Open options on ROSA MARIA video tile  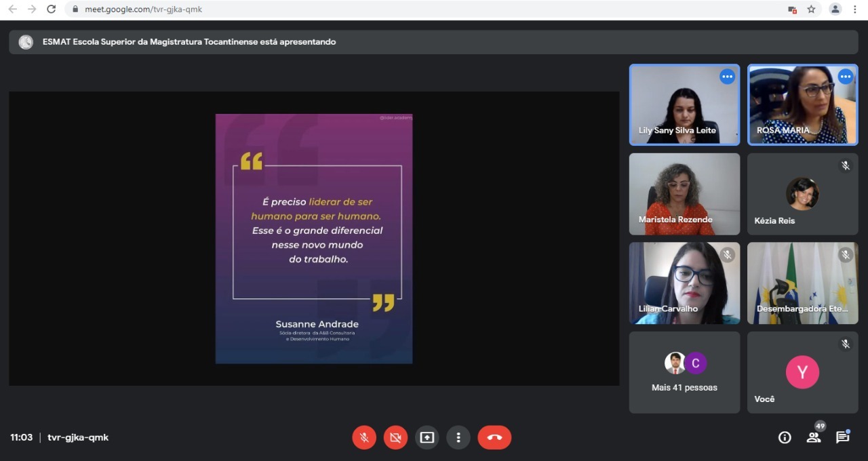coord(845,77)
